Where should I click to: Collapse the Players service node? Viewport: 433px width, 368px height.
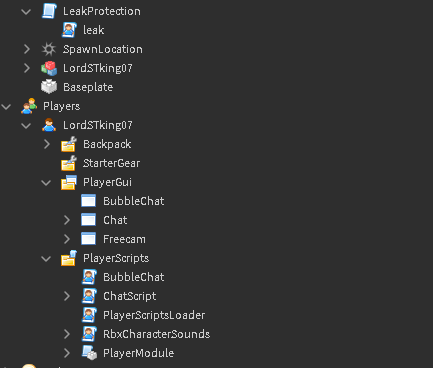click(6, 106)
